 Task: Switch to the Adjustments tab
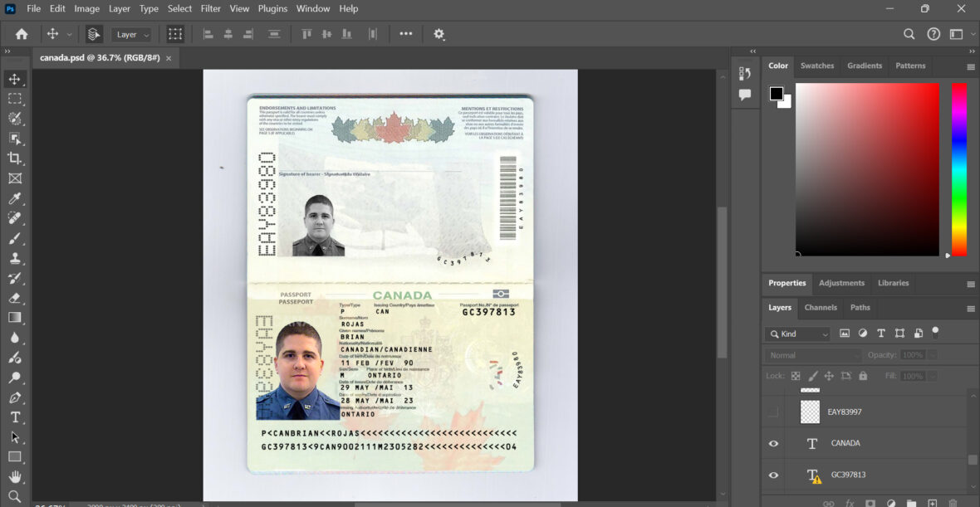[x=841, y=283]
